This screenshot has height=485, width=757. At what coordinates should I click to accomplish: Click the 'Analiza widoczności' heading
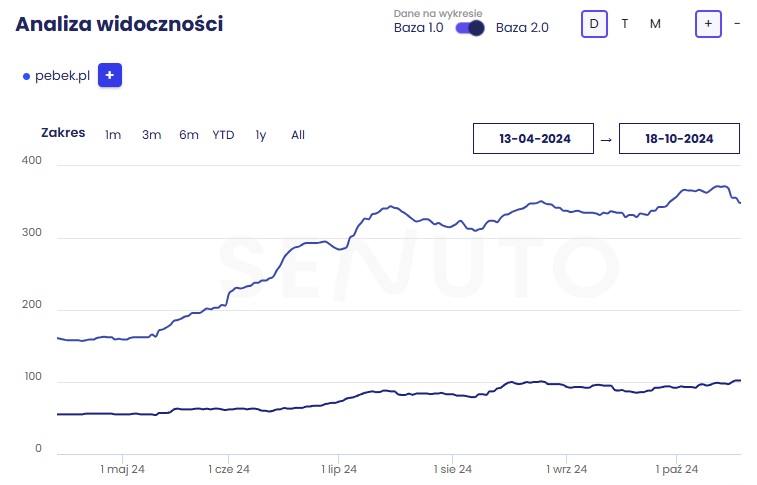[119, 24]
